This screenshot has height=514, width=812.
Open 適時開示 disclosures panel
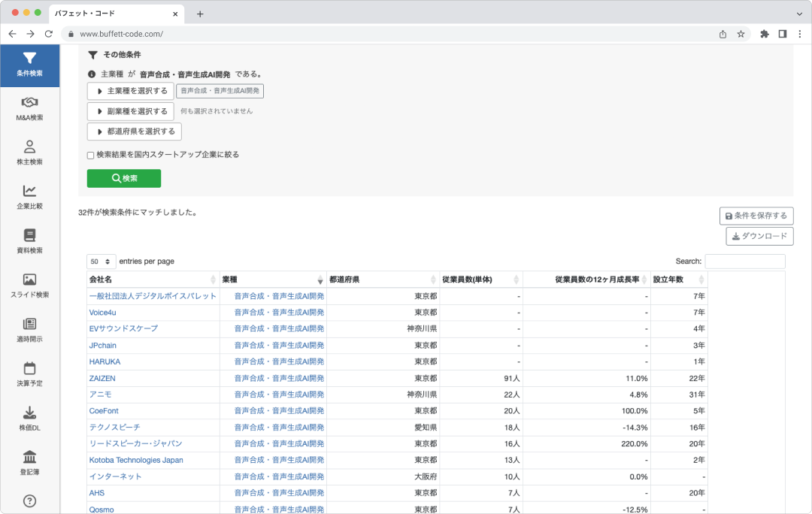(x=29, y=328)
